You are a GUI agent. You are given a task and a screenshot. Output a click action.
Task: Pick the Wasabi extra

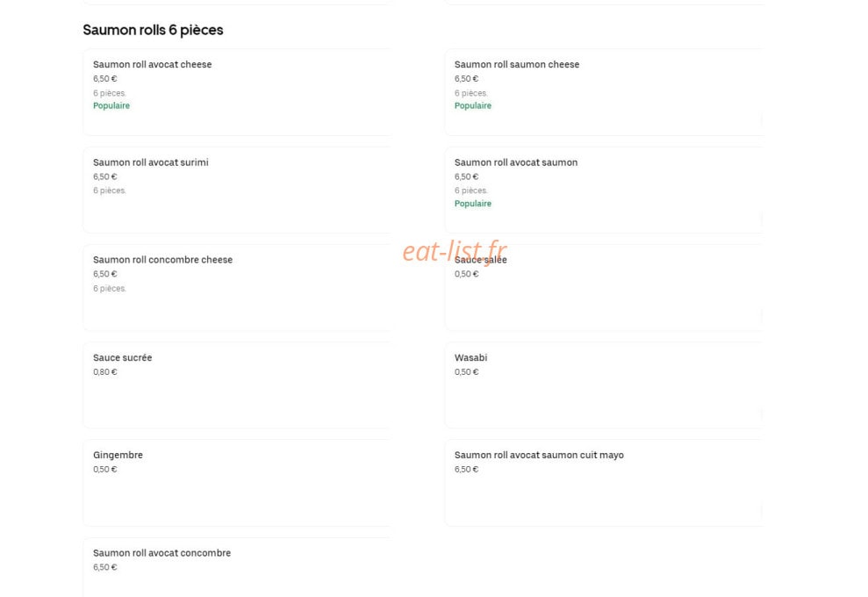click(x=604, y=385)
